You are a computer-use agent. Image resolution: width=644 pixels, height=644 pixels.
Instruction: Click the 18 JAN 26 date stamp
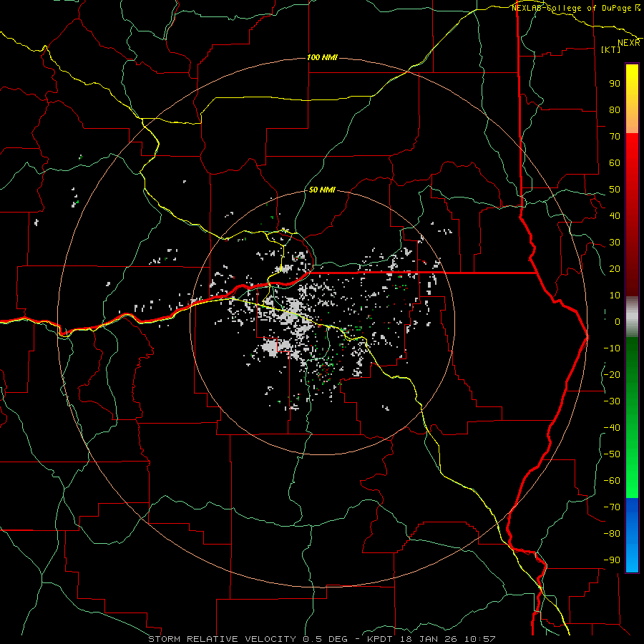tap(429, 639)
